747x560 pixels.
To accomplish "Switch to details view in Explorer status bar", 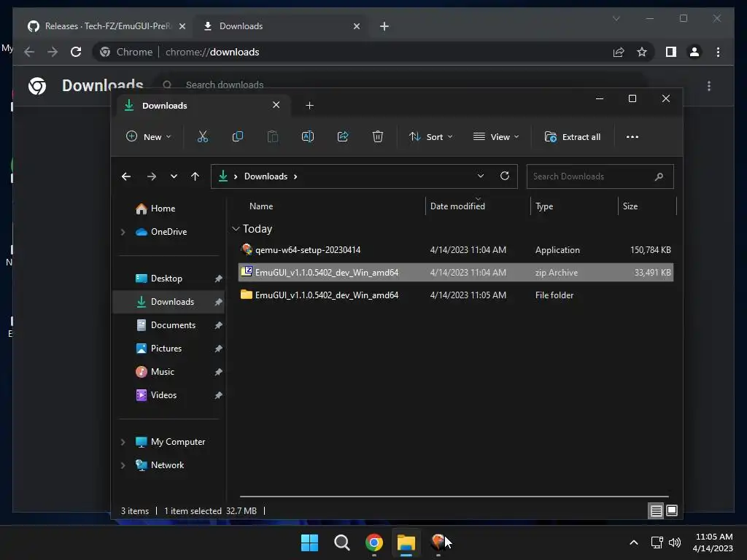I will pos(656,511).
